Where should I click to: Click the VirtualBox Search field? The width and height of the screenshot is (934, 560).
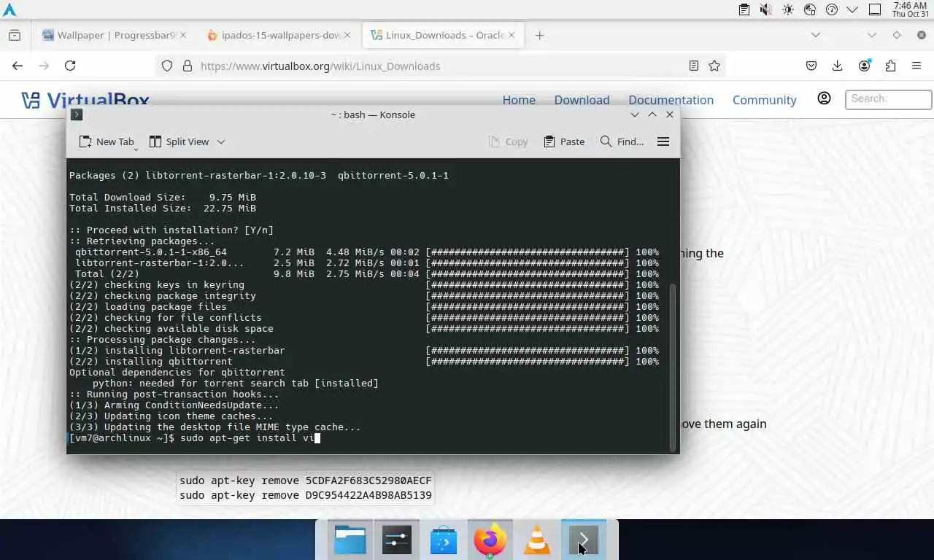pos(888,99)
